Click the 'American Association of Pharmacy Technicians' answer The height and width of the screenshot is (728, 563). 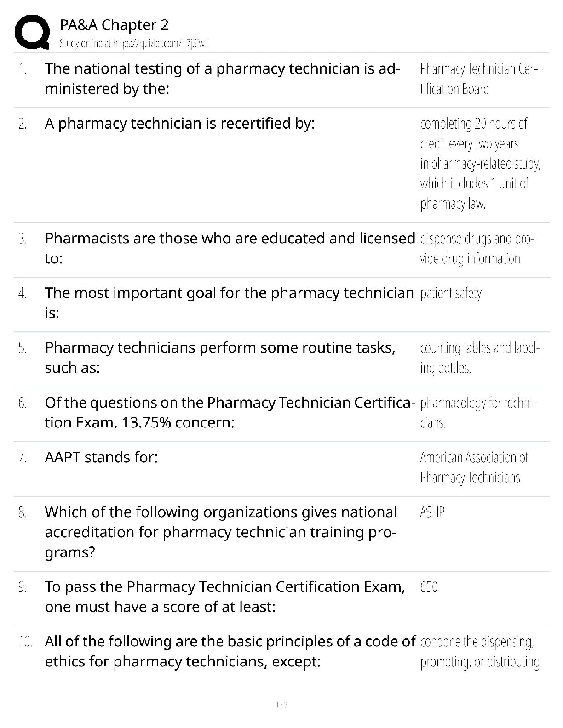(474, 467)
